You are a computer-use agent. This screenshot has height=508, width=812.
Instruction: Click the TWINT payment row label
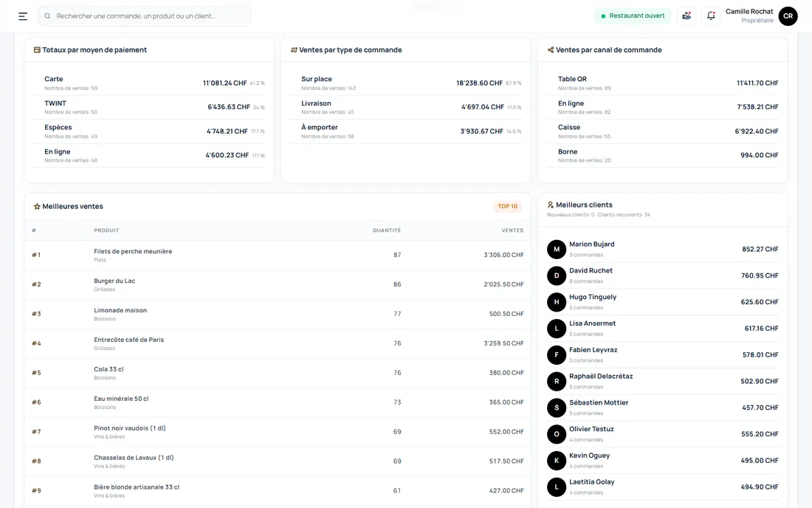55,103
